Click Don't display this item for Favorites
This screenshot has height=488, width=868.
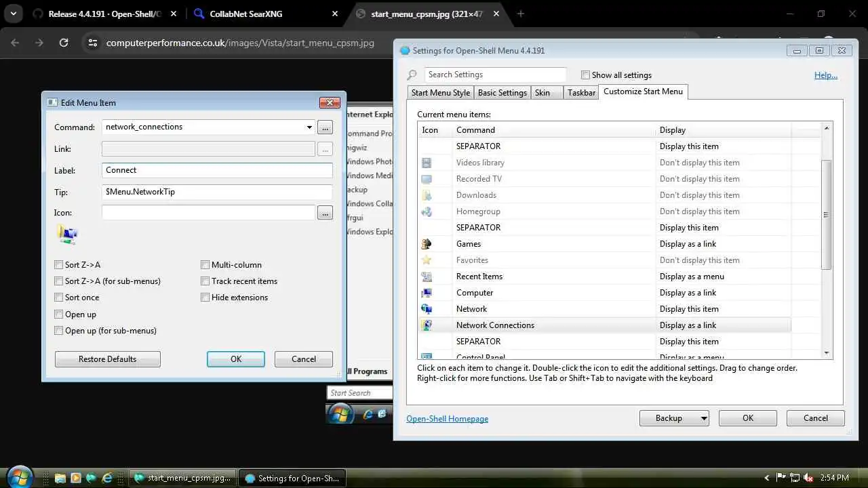[x=699, y=260]
